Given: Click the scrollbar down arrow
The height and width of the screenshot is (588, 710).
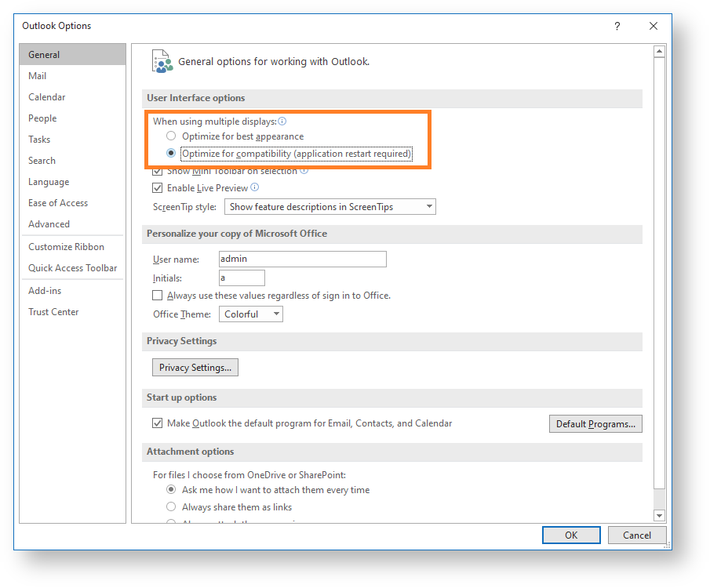Looking at the screenshot, I should 659,515.
